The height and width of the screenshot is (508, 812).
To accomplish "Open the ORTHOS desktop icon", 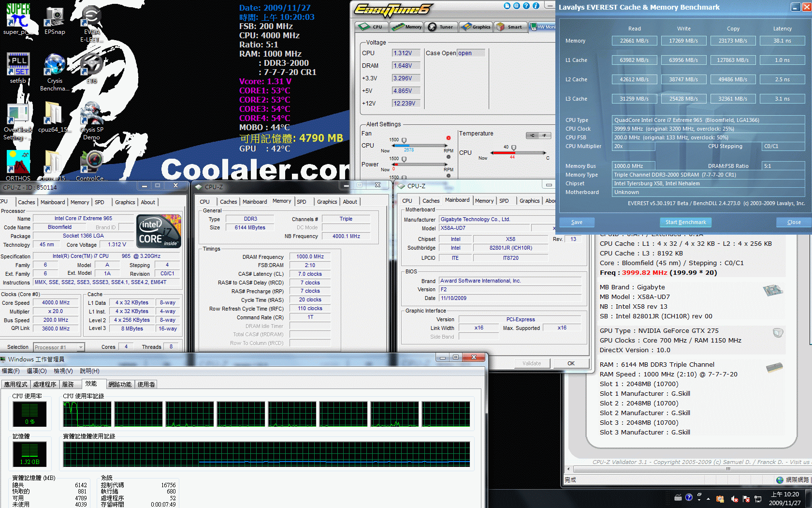I will (18, 165).
